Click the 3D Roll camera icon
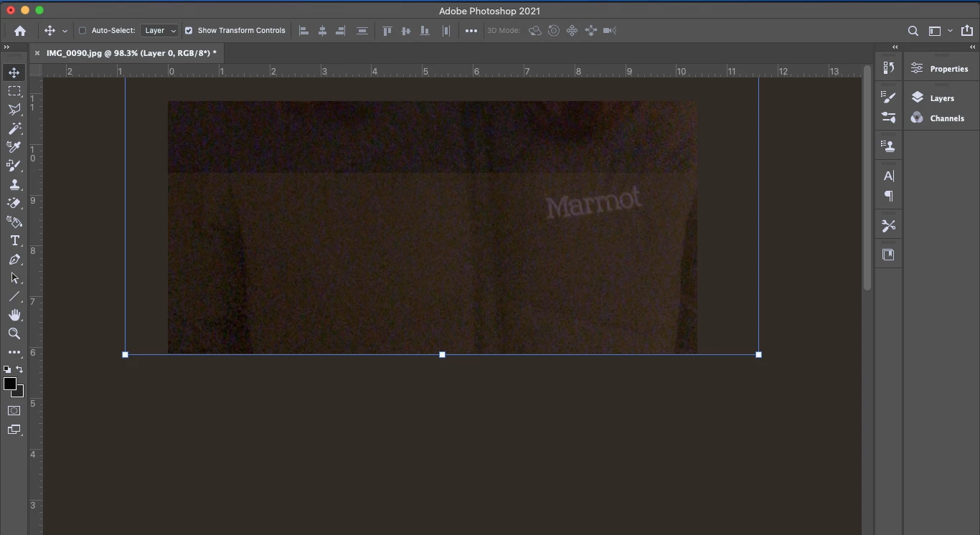 click(554, 31)
